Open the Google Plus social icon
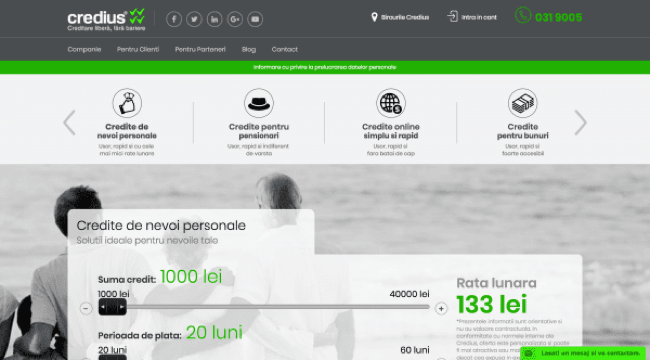Viewport: 650px width, 360px height. point(235,19)
